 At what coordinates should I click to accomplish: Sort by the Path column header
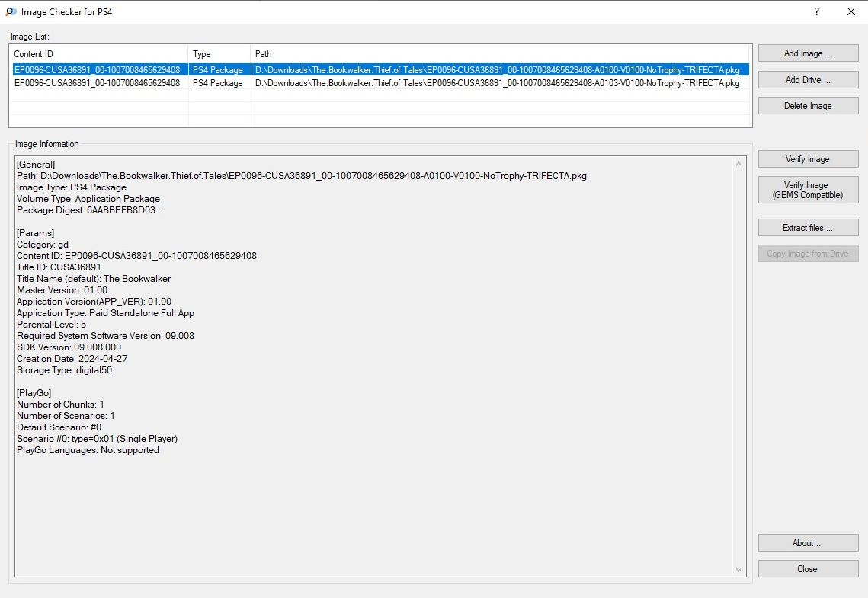click(500, 53)
